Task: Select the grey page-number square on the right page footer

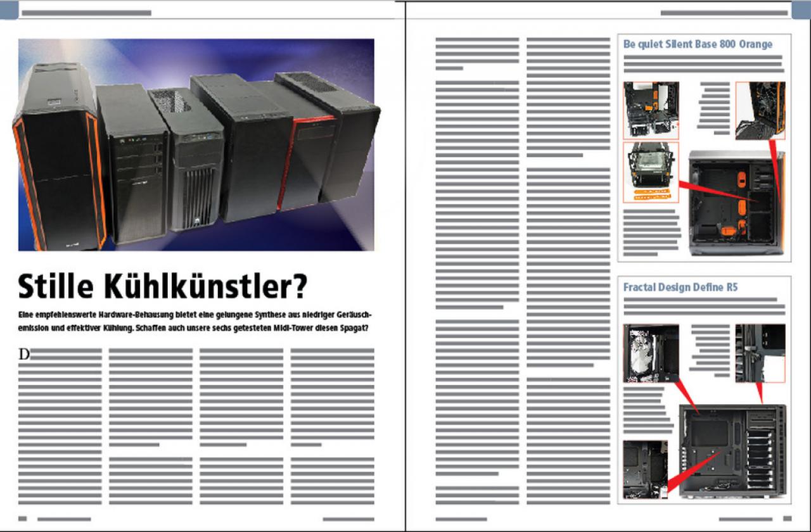Action: (788, 519)
